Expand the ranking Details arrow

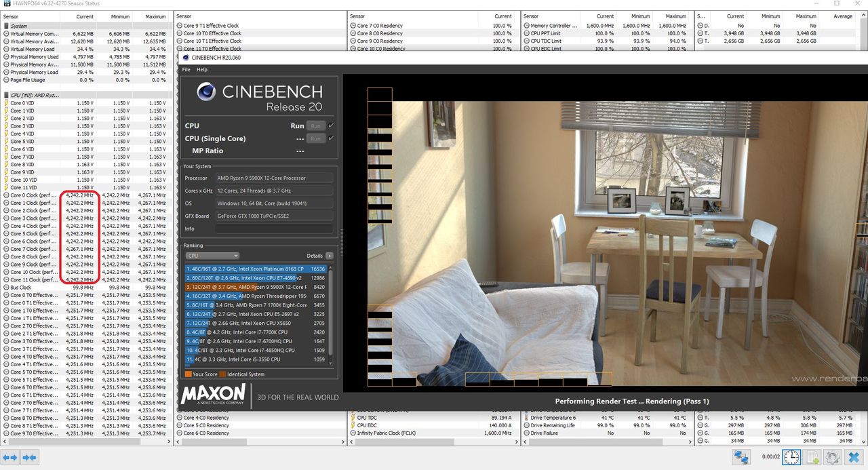(x=330, y=256)
